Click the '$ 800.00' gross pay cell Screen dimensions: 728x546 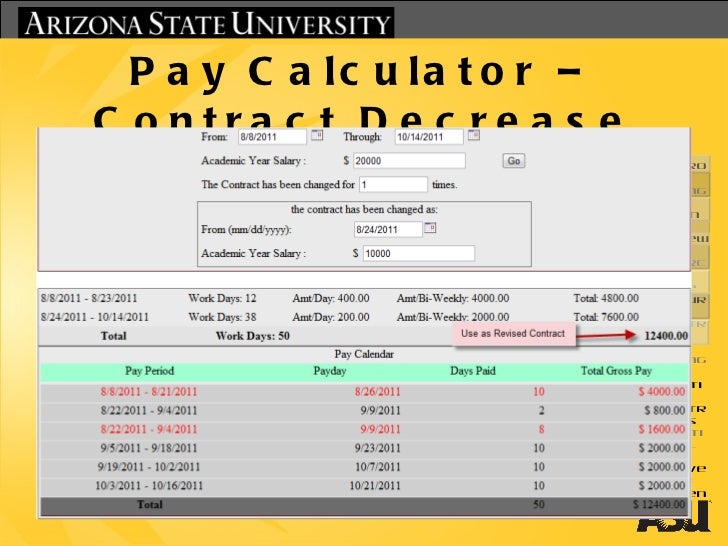(665, 410)
